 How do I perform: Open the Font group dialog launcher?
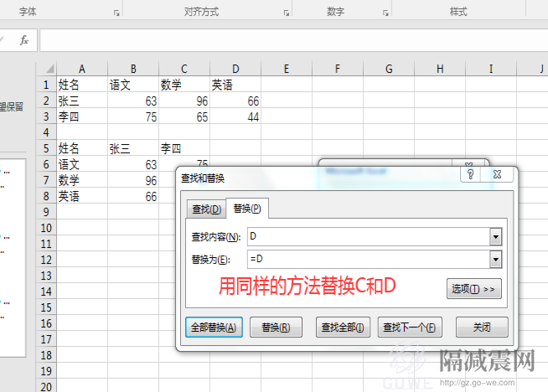116,13
